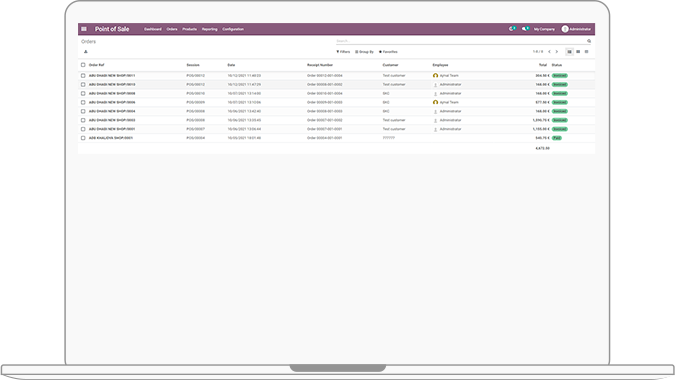Click the Point of Sale app title
This screenshot has width=675, height=380.
tap(112, 29)
